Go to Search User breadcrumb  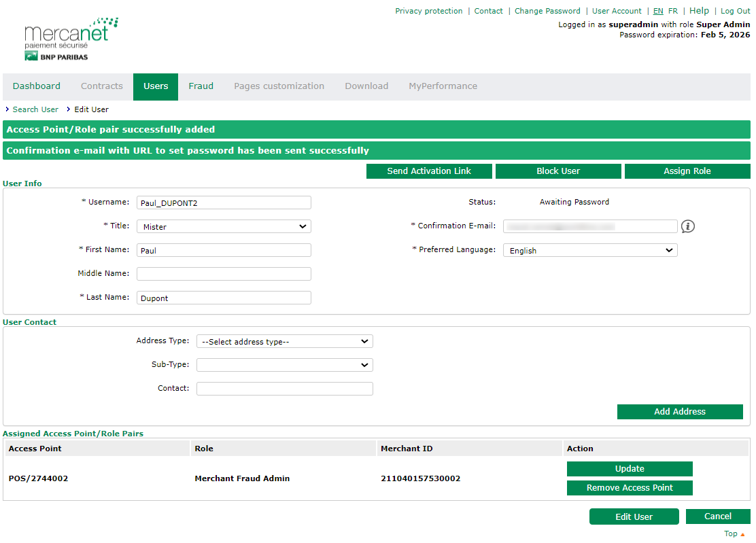(x=35, y=109)
